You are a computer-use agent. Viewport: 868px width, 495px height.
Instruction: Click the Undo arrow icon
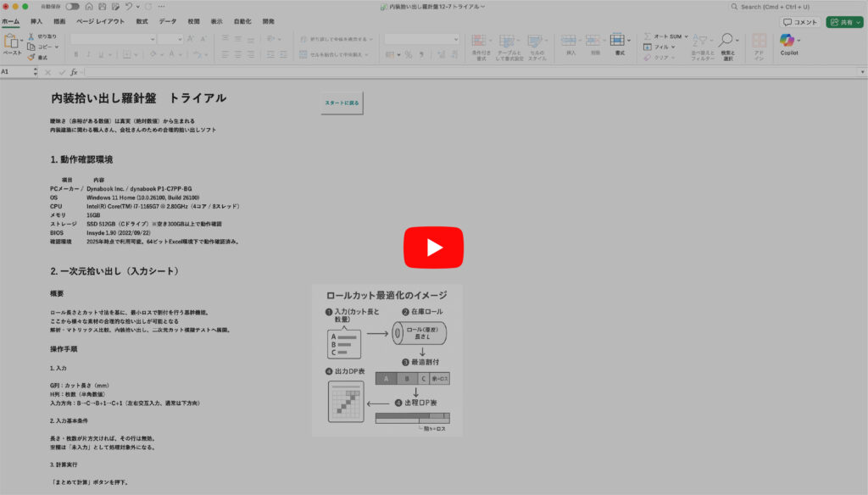click(129, 7)
